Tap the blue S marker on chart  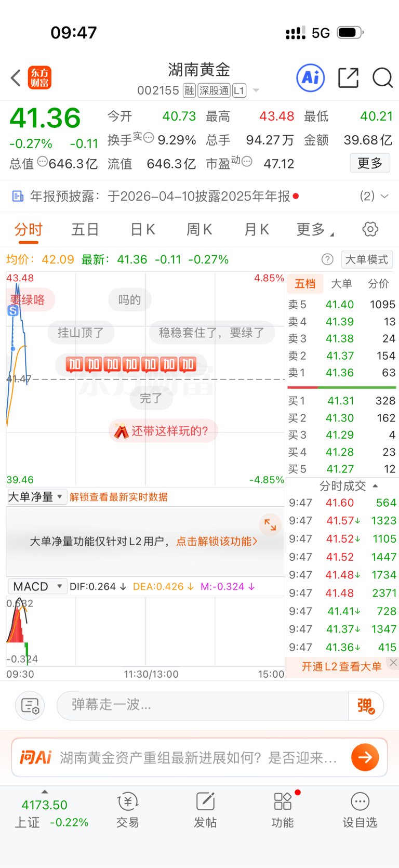(13, 311)
